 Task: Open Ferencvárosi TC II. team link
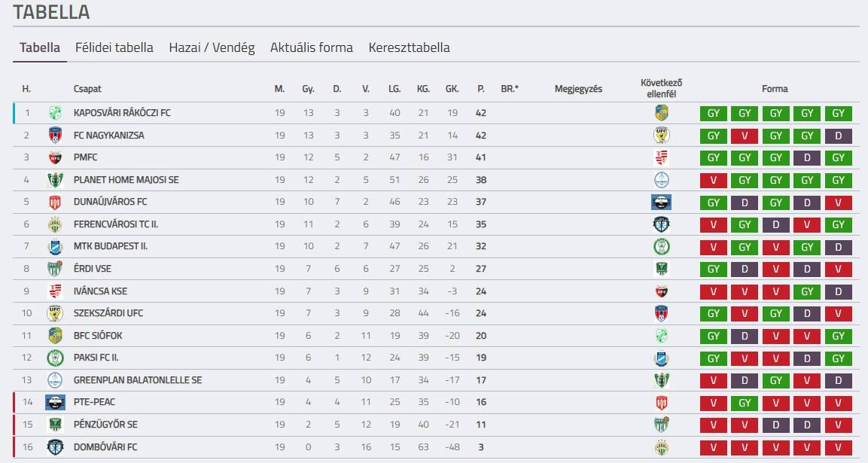pyautogui.click(x=116, y=224)
